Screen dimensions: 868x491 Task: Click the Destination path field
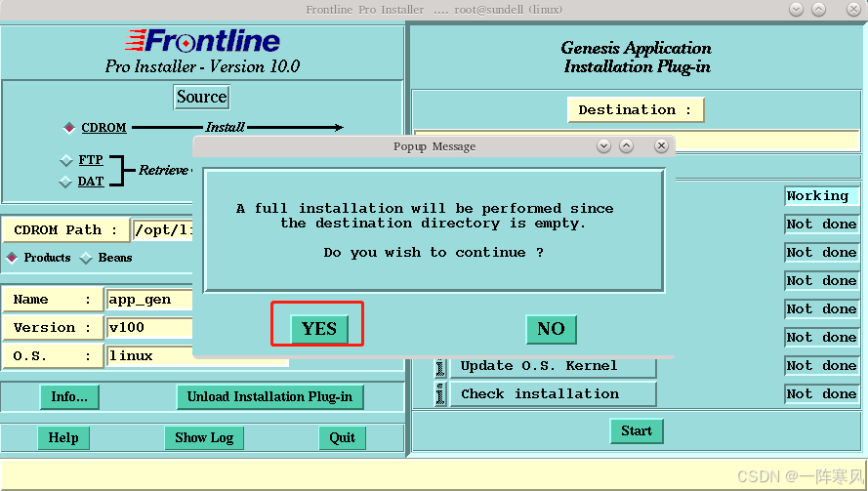coord(766,141)
